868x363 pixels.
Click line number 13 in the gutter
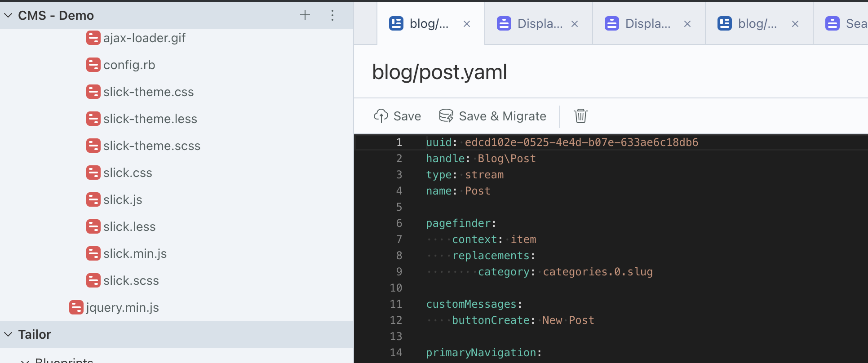click(396, 336)
